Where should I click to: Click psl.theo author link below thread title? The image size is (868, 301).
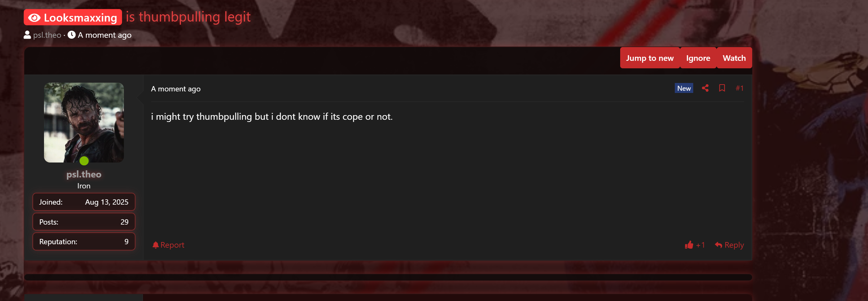click(47, 35)
